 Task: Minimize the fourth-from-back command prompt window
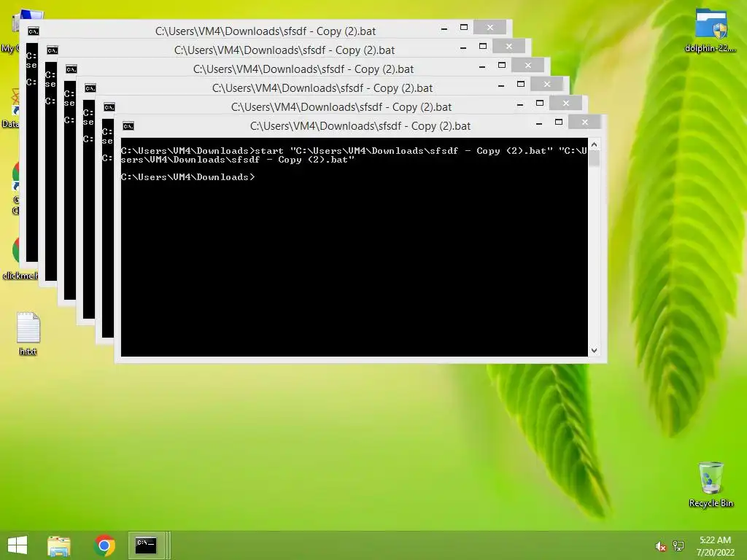(500, 86)
